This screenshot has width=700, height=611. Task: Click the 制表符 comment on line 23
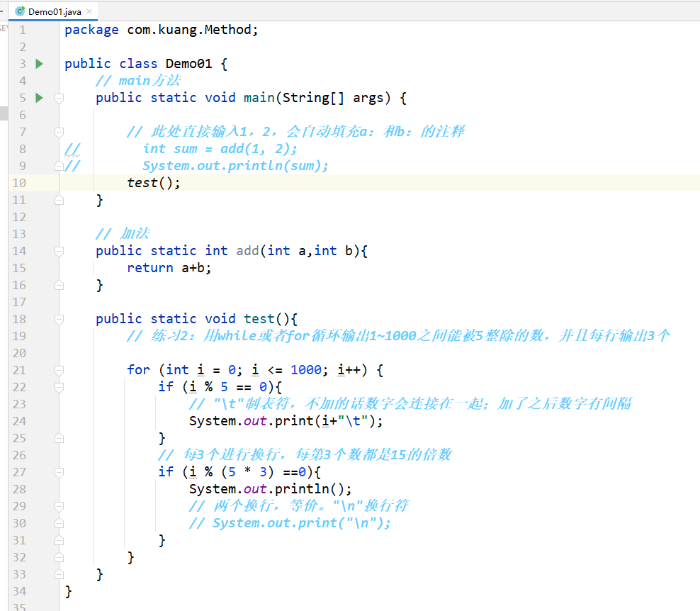click(410, 404)
